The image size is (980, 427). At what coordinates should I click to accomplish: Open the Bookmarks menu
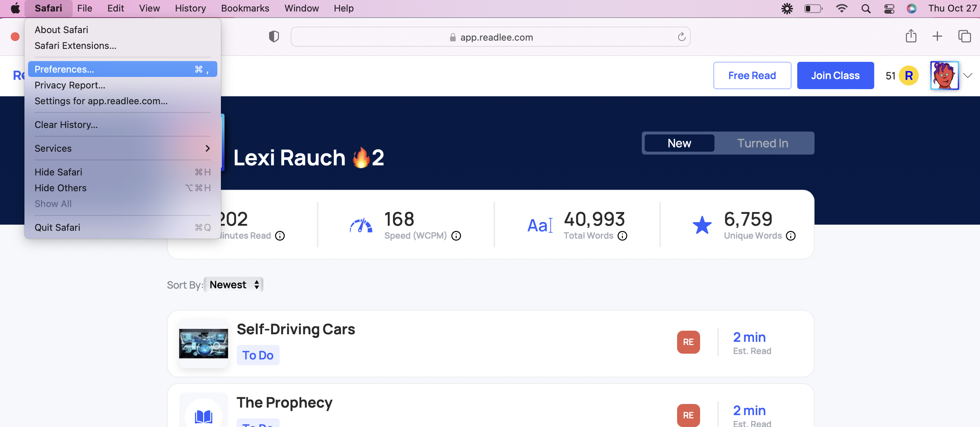point(245,8)
